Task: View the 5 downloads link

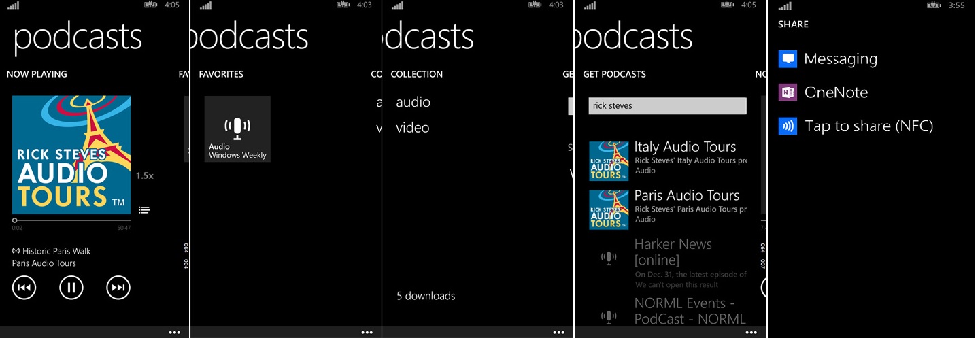Action: coord(426,296)
